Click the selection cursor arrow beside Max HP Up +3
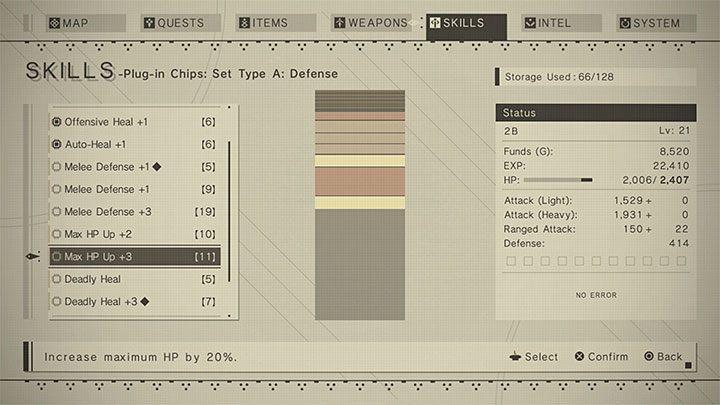720x405 pixels. coord(34,257)
